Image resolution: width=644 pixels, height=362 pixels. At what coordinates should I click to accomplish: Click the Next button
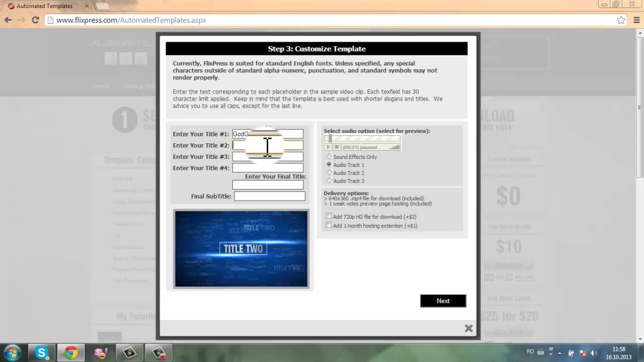(443, 301)
